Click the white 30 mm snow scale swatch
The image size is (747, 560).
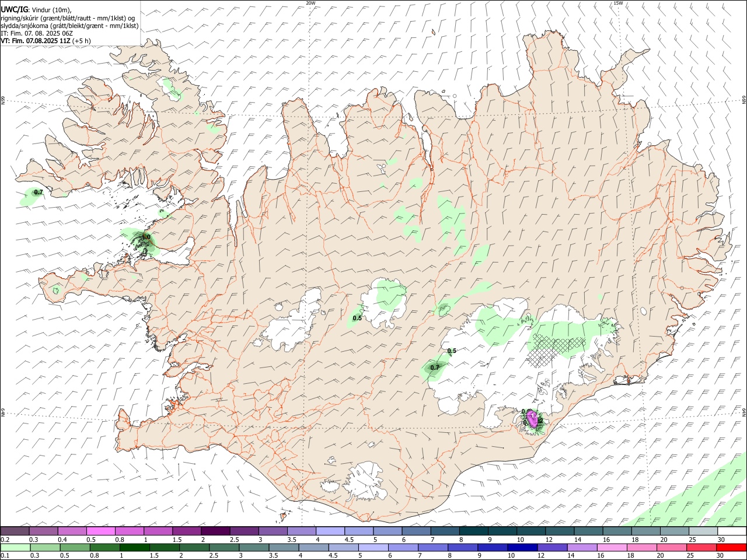point(732,531)
